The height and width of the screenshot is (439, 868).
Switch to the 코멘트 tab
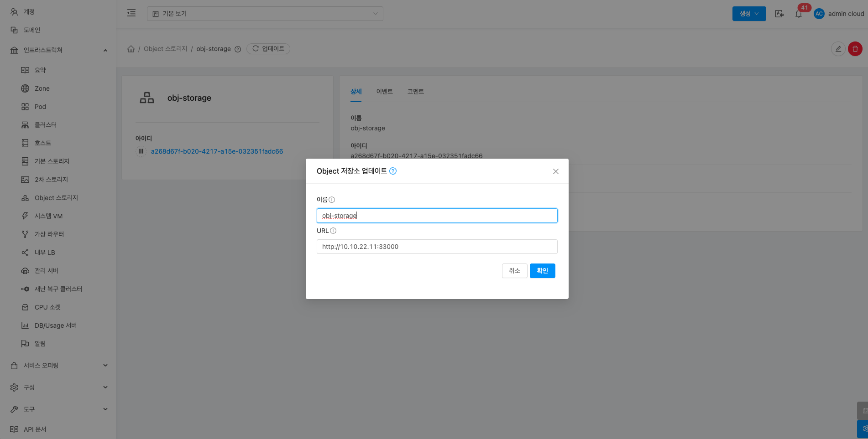(415, 92)
